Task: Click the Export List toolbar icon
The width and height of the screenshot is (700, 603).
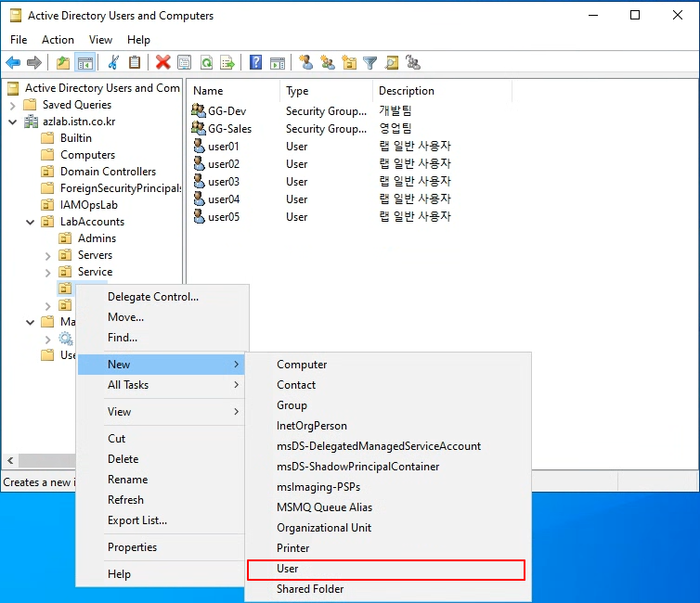Action: coord(227,62)
